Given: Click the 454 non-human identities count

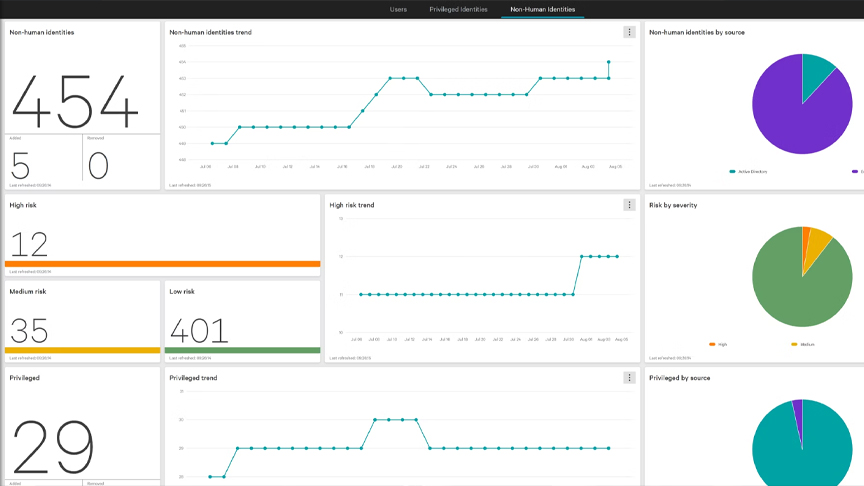Looking at the screenshot, I should (74, 102).
